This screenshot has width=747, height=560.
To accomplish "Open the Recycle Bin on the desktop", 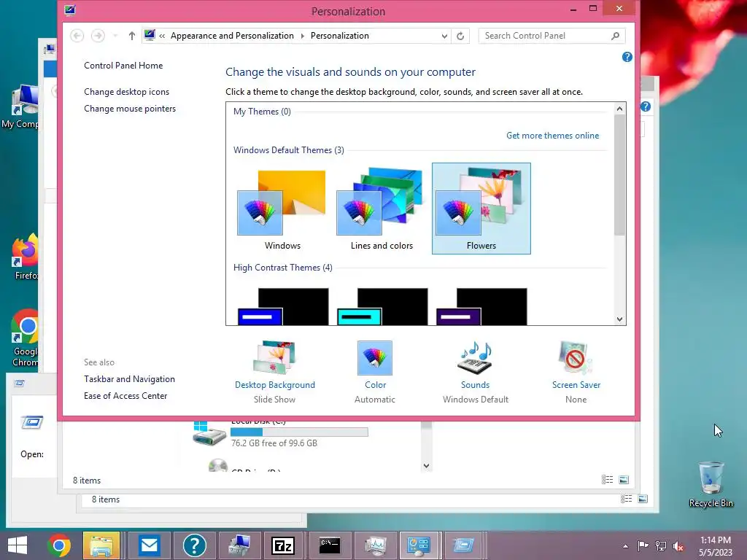I will 711,485.
